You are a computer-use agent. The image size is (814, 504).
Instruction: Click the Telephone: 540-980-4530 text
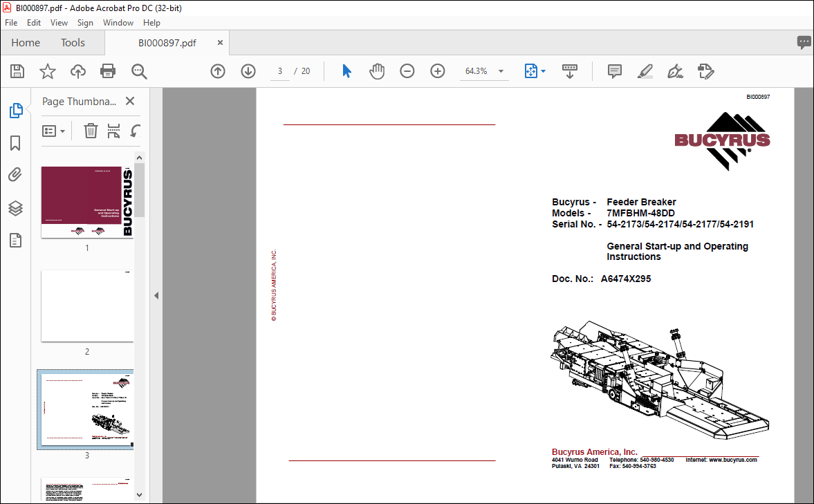tap(642, 460)
